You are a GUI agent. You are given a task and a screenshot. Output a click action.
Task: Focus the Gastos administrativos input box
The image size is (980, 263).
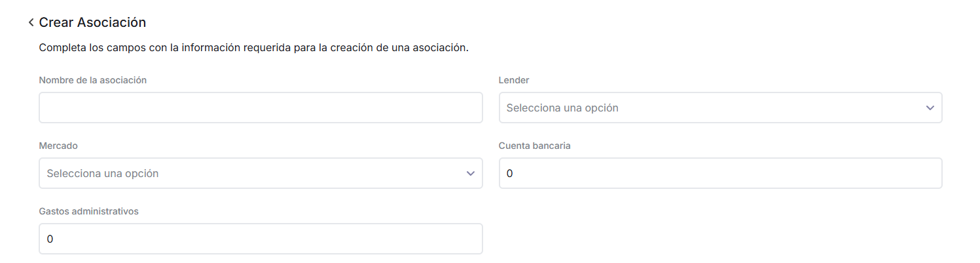(x=261, y=239)
